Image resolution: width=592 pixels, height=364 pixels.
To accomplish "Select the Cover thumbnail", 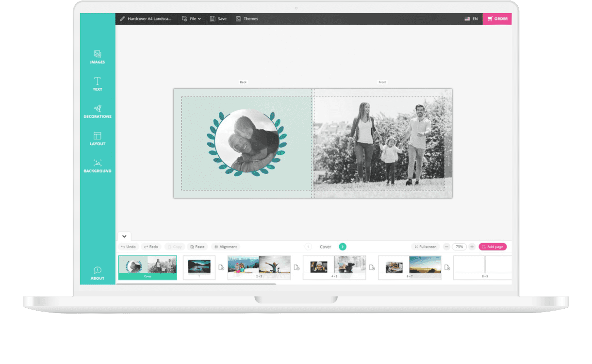I will click(148, 267).
